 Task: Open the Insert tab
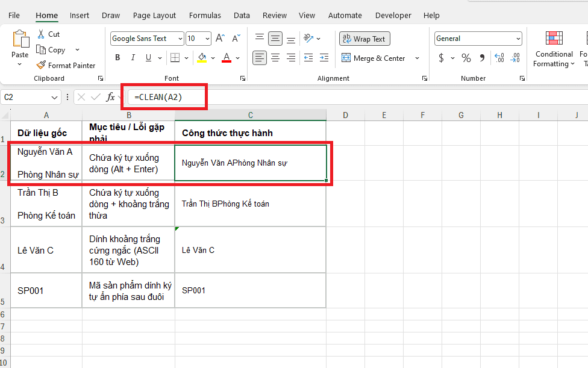[x=80, y=16]
